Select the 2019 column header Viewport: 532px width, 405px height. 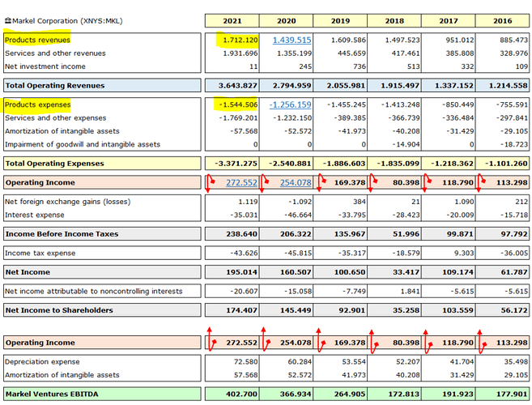(x=340, y=21)
